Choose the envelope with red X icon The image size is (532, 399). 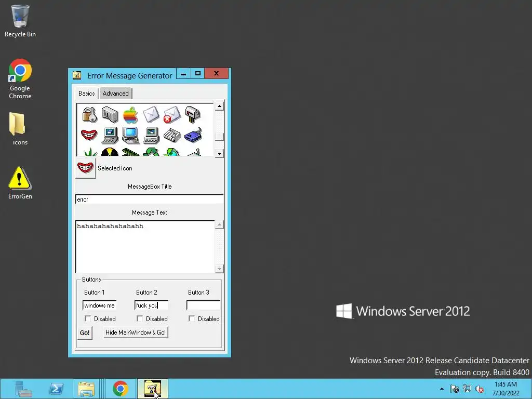[x=171, y=115]
